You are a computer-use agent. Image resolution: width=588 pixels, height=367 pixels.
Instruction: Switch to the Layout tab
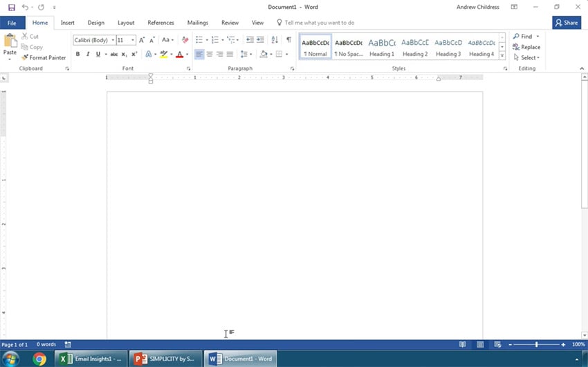126,23
